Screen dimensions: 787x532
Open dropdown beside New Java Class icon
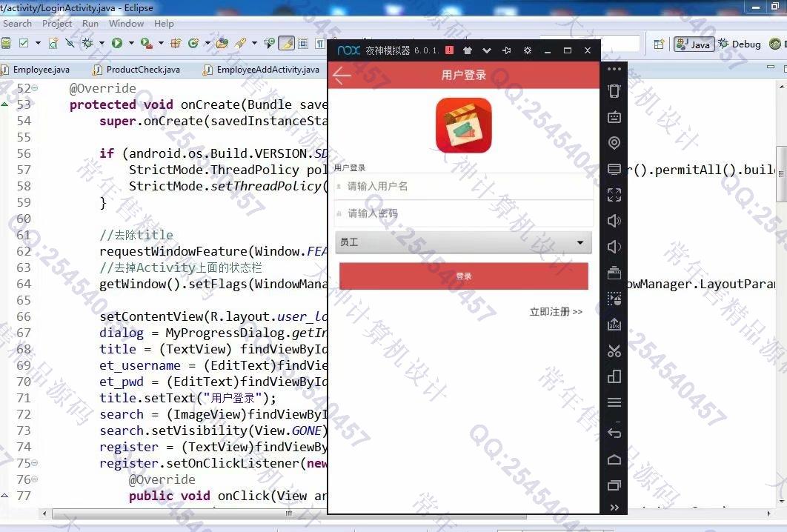coord(207,43)
